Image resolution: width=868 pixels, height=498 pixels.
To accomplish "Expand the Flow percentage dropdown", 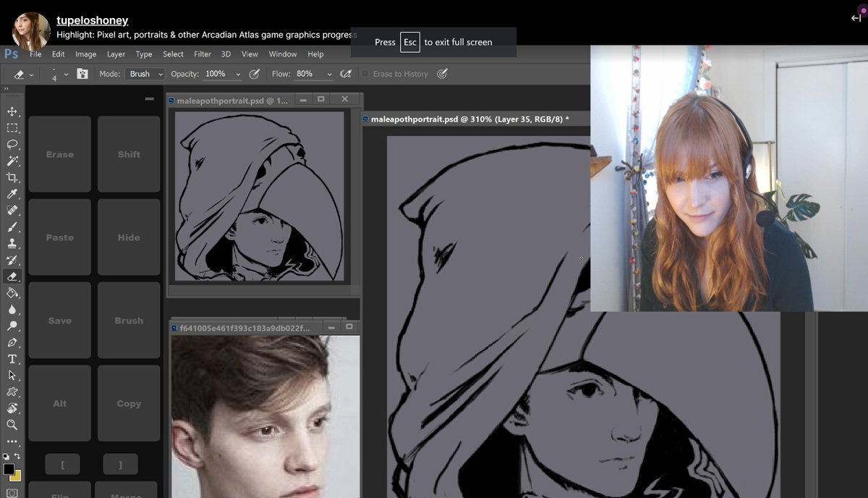I will (x=329, y=74).
